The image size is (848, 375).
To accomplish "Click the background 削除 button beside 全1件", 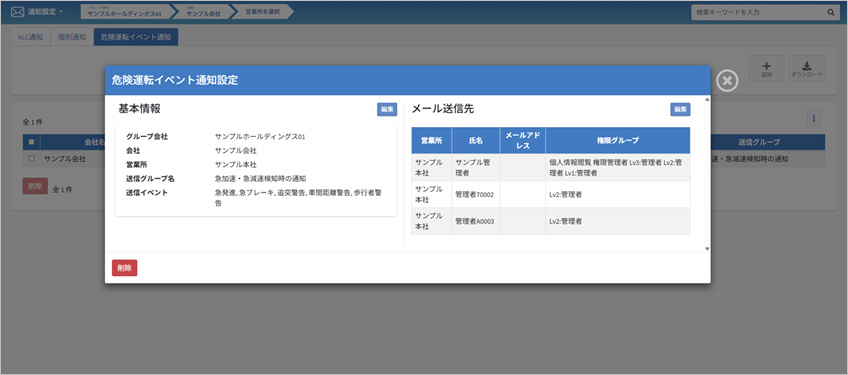I will (35, 186).
